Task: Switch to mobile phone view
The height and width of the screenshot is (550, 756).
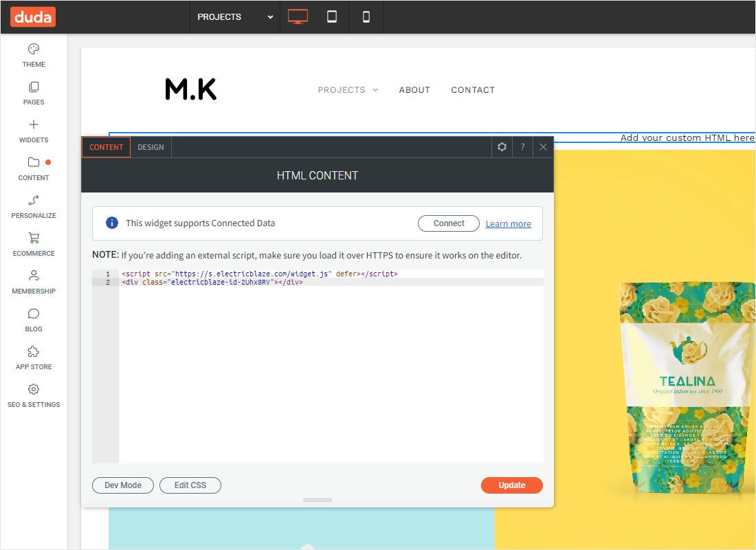Action: coord(366,17)
